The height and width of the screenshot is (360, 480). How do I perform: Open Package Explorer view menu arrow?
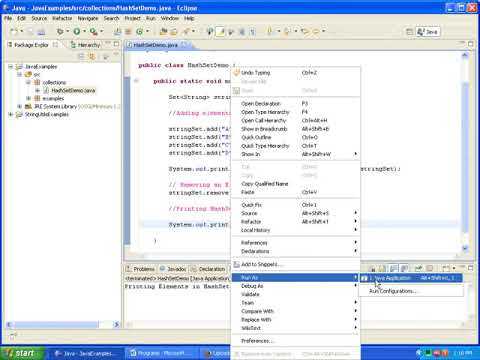pos(106,57)
